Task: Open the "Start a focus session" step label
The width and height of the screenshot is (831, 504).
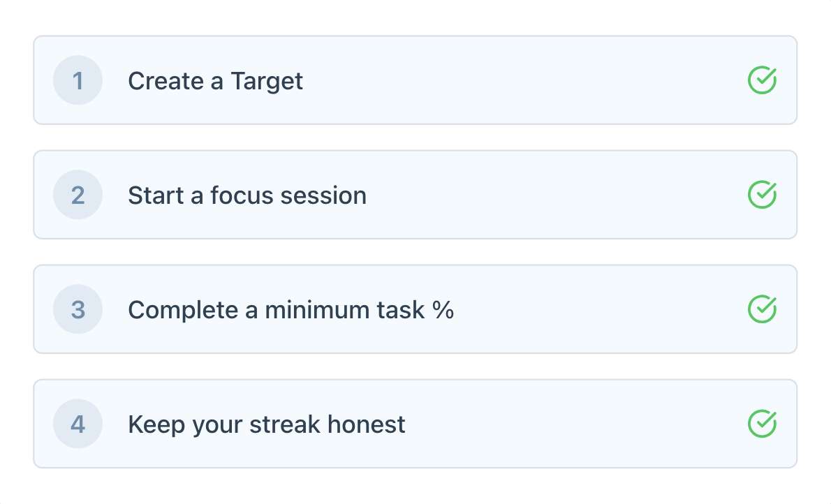Action: (247, 195)
